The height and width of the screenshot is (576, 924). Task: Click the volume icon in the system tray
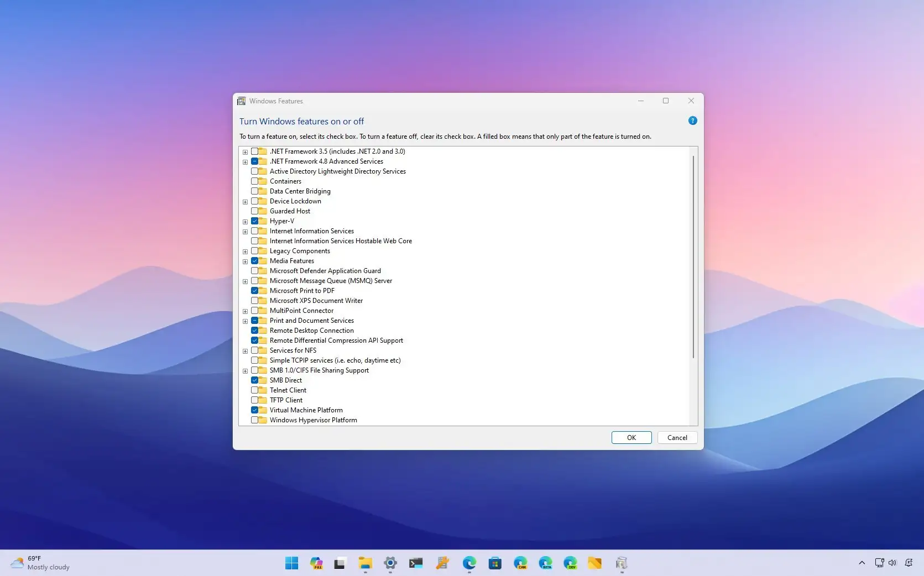(x=892, y=563)
